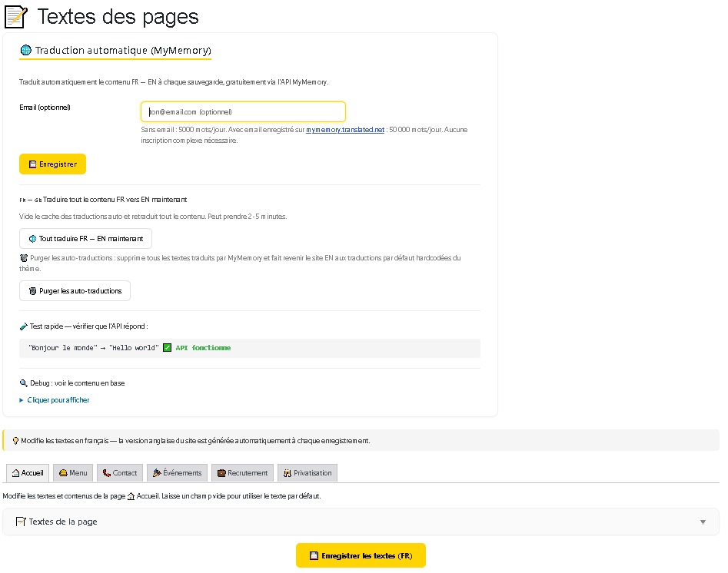
Task: Click the "Email (optionnel)" label
Action: [x=45, y=108]
